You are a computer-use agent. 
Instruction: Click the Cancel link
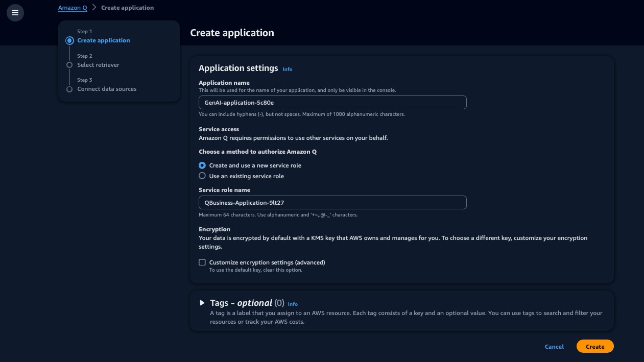554,347
